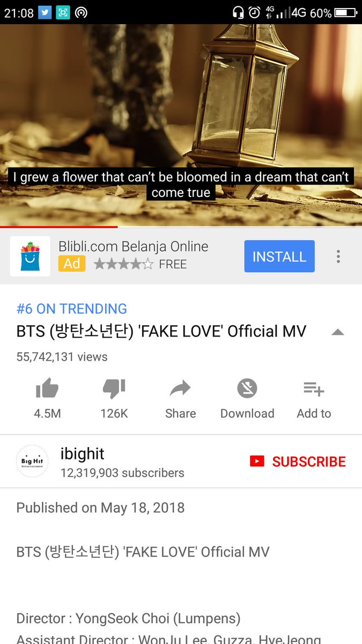The image size is (362, 644).
Task: Open the #6 ON TRENDING link
Action: click(x=72, y=309)
